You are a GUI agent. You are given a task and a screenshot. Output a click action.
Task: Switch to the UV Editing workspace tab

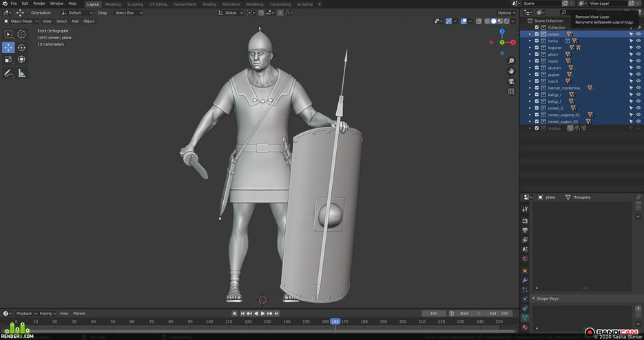click(158, 4)
